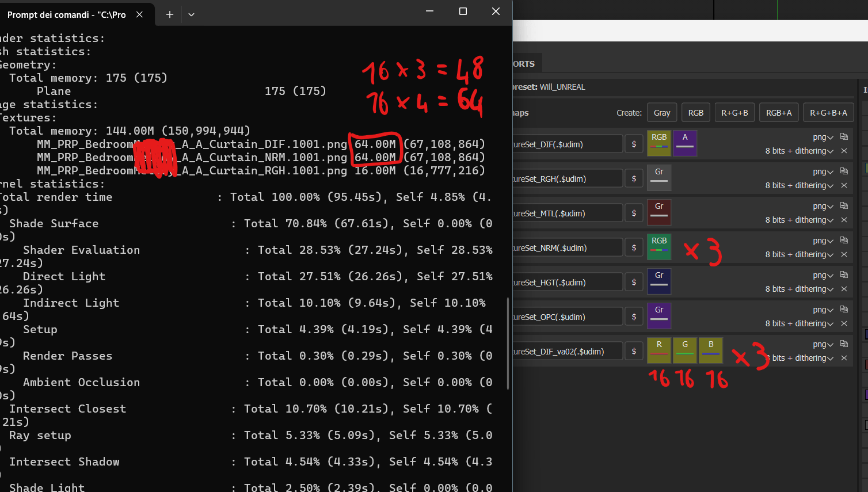Select the purple A channel swatch of DIF
The image size is (868, 492).
click(685, 143)
